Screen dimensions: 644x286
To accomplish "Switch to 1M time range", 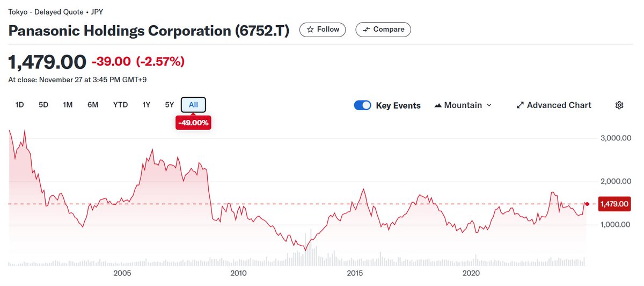I will click(x=68, y=105).
